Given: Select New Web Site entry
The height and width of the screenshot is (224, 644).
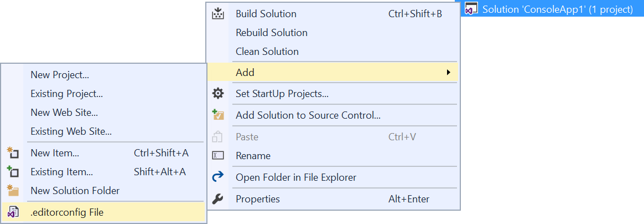Looking at the screenshot, I should [64, 113].
